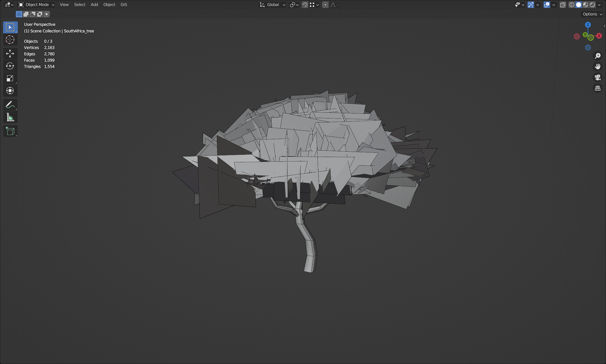Toggle proportional editing

[325, 5]
